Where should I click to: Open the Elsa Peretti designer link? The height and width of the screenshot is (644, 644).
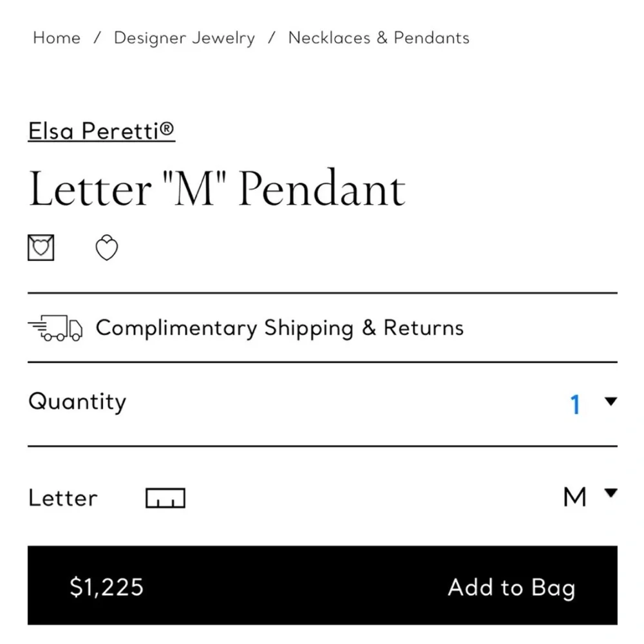[100, 131]
